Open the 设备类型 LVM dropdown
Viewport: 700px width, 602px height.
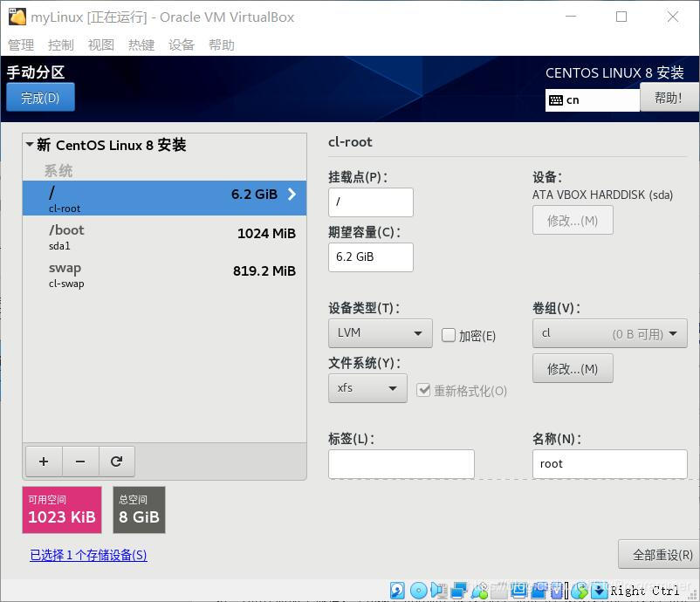tap(381, 333)
